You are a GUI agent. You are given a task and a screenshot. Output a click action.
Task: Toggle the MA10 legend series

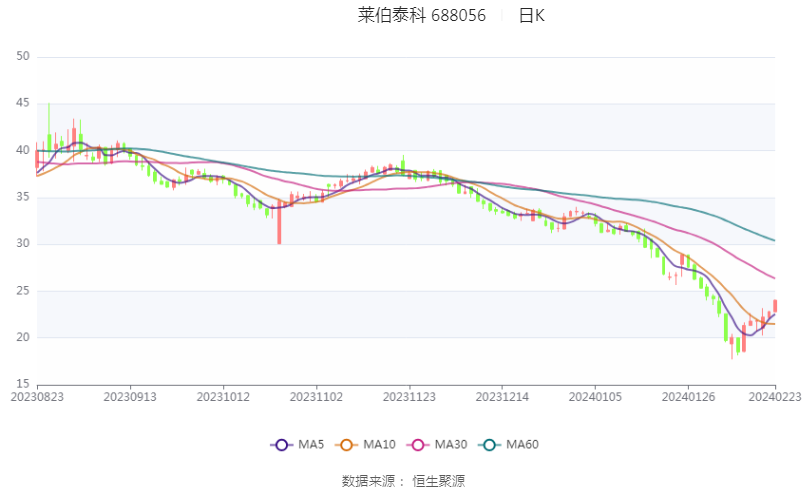[365, 445]
